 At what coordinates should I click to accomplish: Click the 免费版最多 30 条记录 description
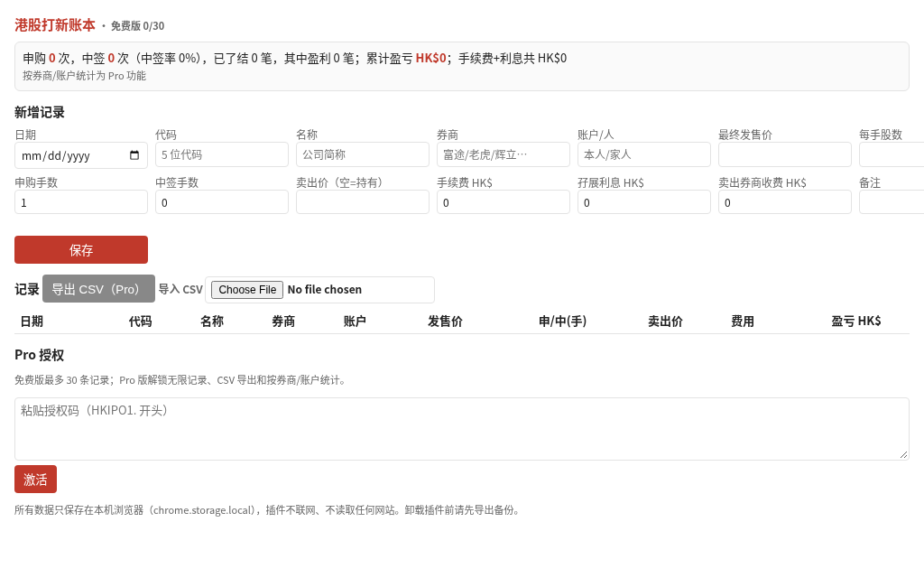point(180,380)
